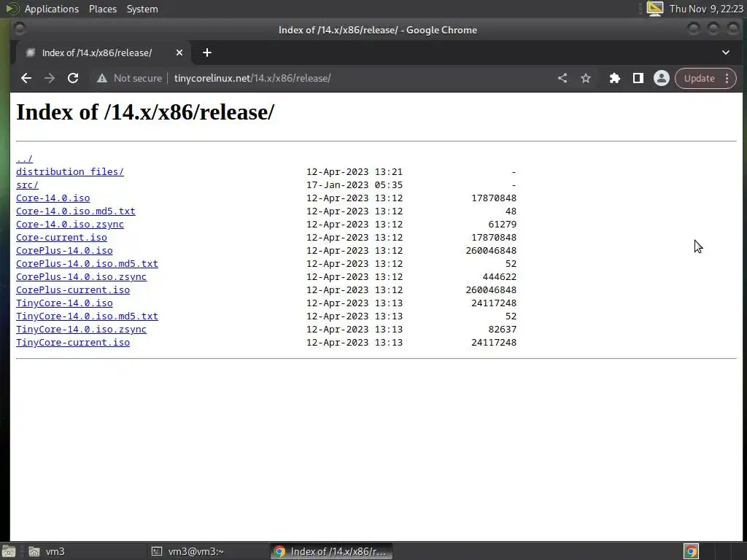Open the System menu
The image size is (747, 560).
point(142,9)
